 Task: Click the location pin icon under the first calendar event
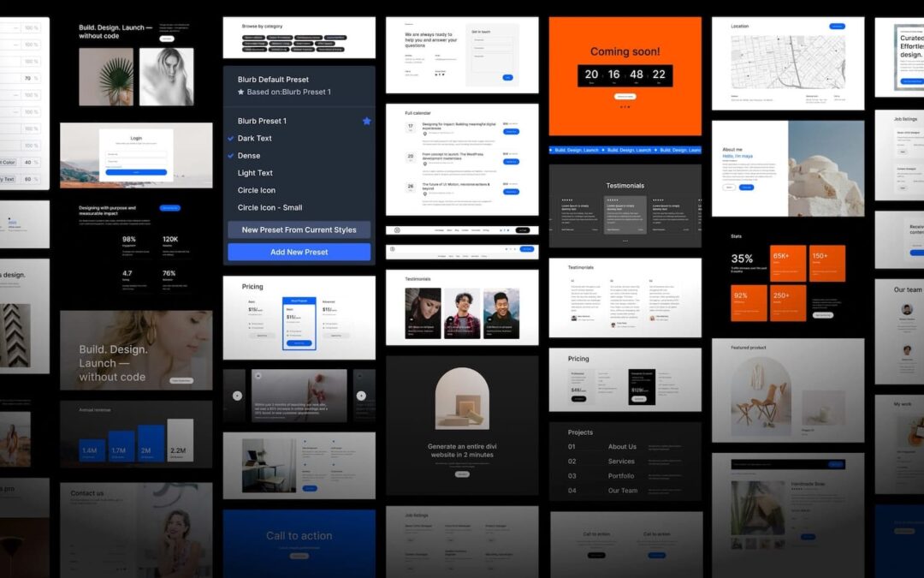(x=425, y=133)
